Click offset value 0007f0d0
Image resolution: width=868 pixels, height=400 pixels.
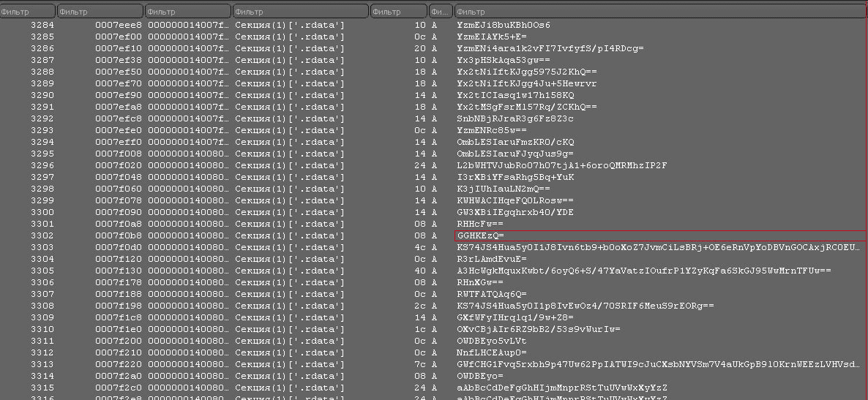pos(119,247)
